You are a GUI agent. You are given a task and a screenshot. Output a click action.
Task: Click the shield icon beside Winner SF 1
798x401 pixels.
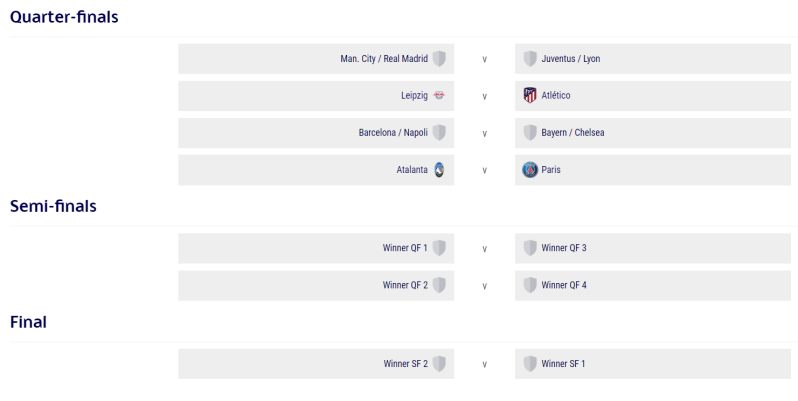(x=530, y=363)
